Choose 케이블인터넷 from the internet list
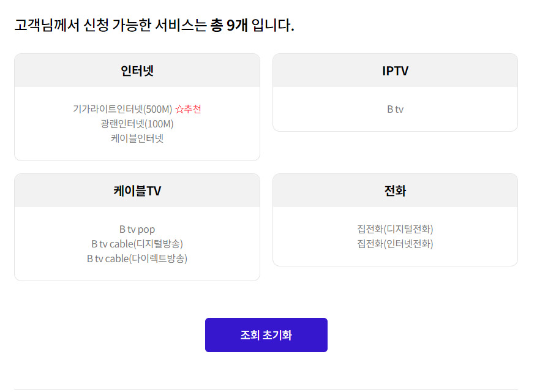This screenshot has height=392, width=537. coord(137,138)
